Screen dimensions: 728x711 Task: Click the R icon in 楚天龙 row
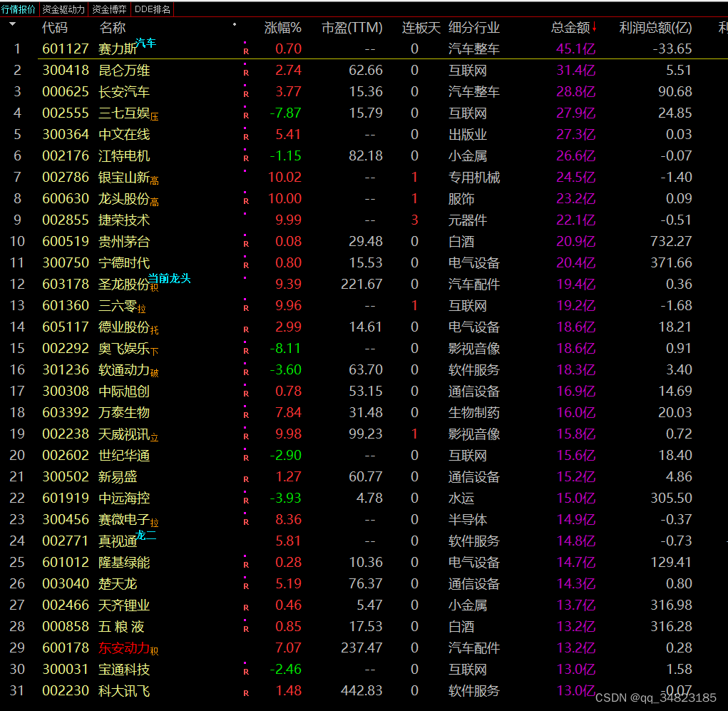[246, 586]
